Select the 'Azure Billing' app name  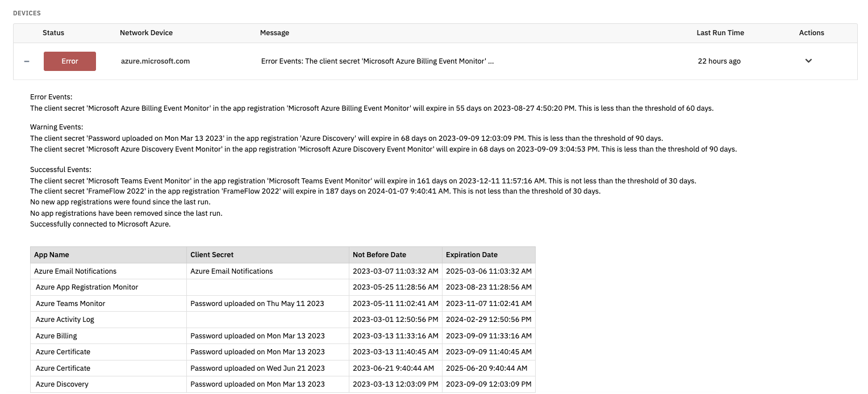pyautogui.click(x=56, y=336)
